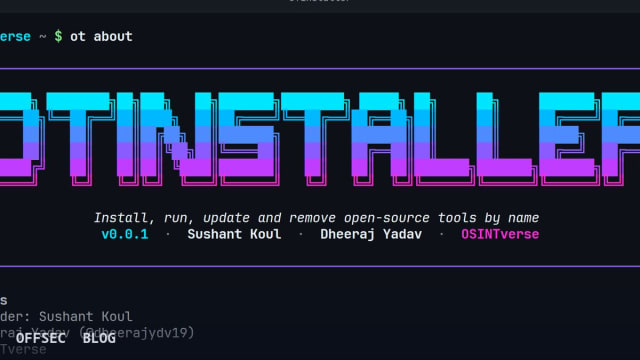Click the OTINSTALLER ASCII art banner
This screenshot has width=640, height=360.
(x=320, y=139)
